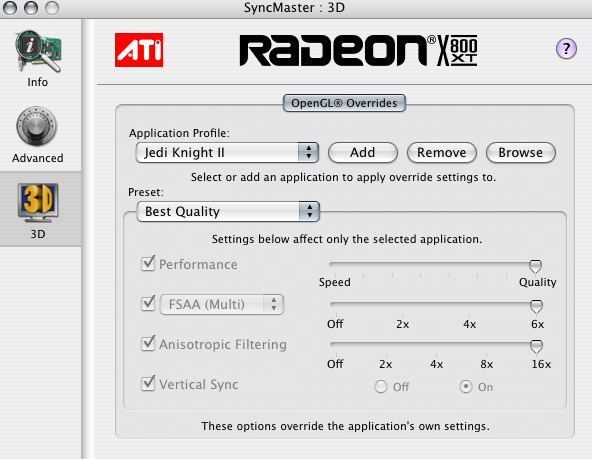
Task: Open the Application Profile dropdown
Action: pos(227,152)
